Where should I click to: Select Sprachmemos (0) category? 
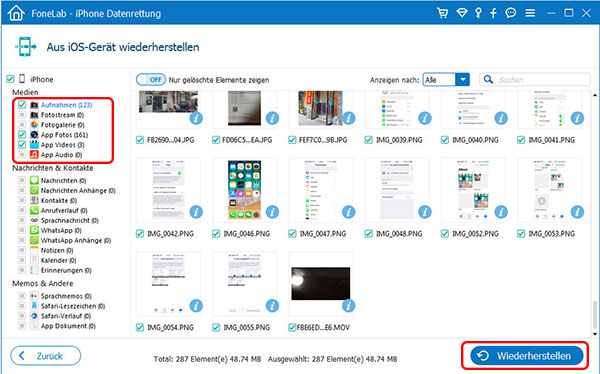point(66,296)
